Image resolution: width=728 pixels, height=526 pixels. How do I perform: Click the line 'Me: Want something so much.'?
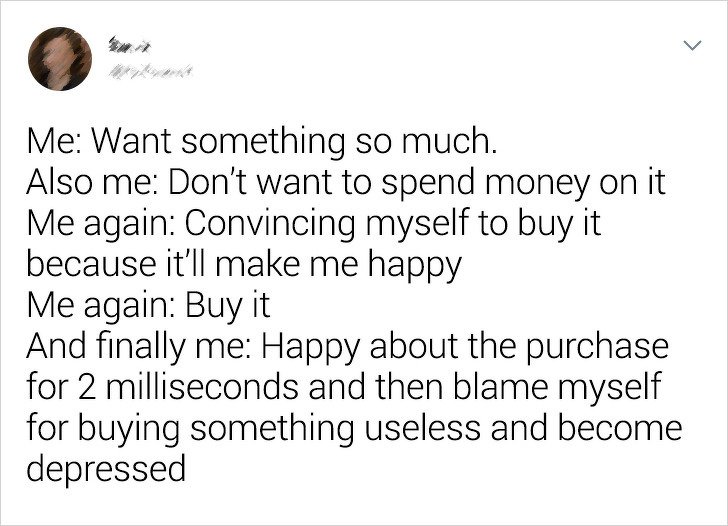coord(262,142)
